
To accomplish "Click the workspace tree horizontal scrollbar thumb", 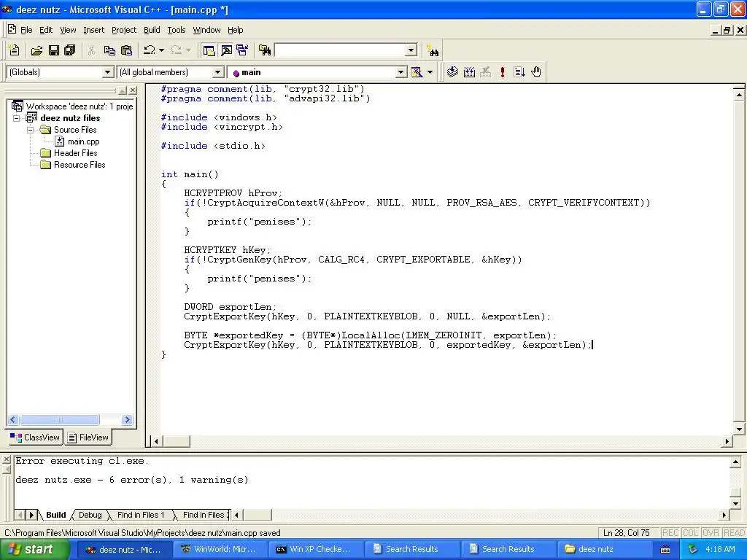I will 60,419.
